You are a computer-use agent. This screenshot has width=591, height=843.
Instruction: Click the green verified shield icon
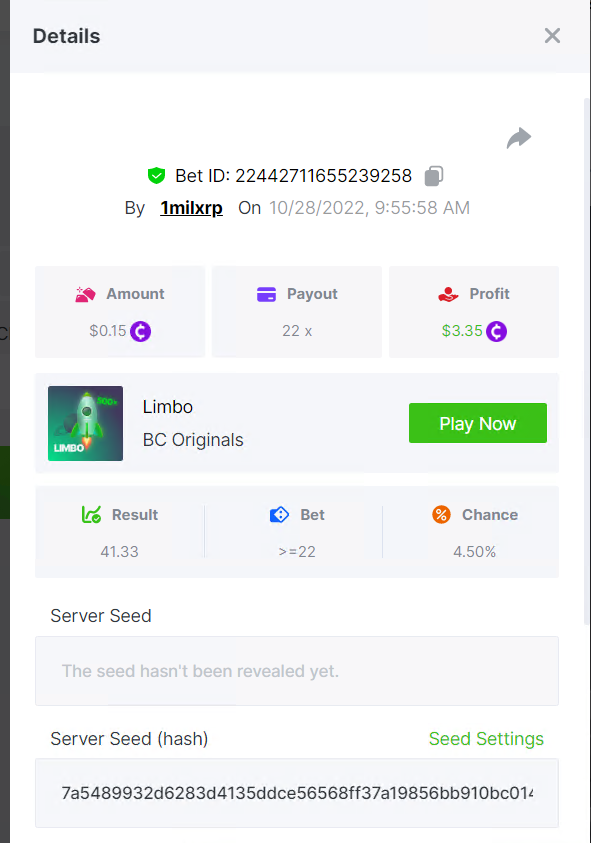click(156, 175)
